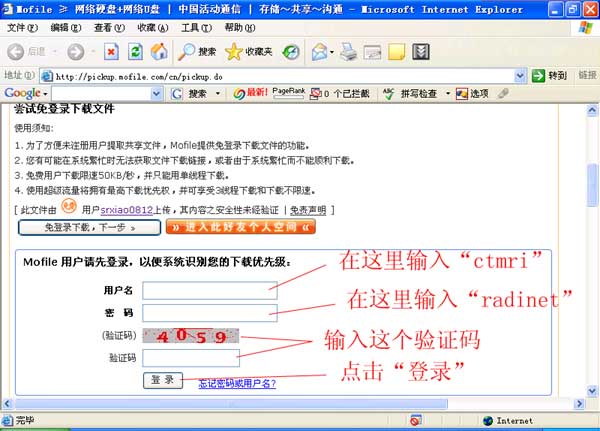Click the user avatar face icon
Viewport: 600px width, 431px height.
point(69,206)
